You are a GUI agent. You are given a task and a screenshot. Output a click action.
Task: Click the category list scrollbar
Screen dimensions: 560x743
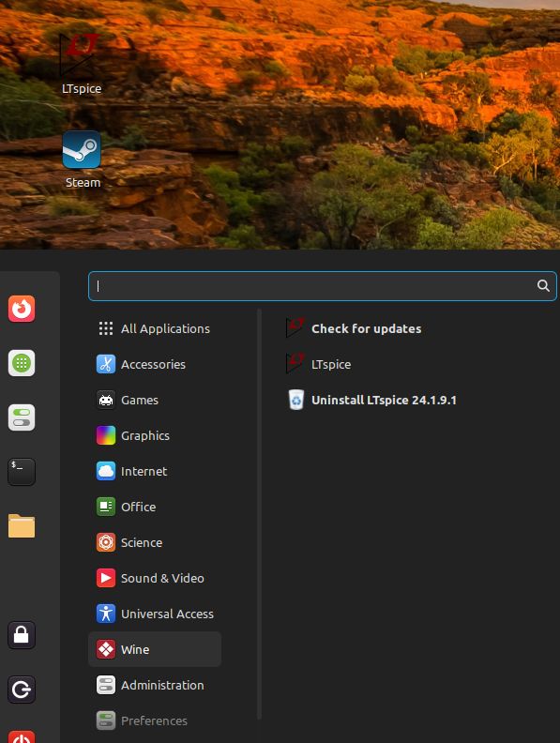pyautogui.click(x=259, y=514)
